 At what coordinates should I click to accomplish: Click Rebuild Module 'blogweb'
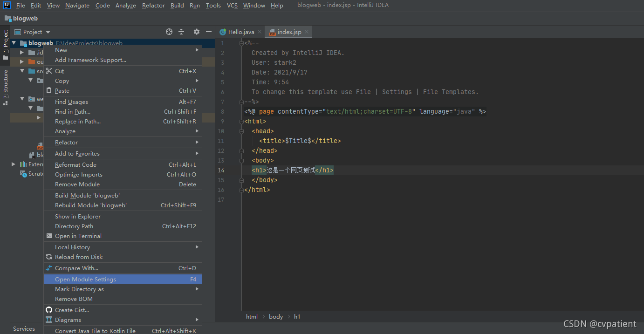pyautogui.click(x=123, y=205)
